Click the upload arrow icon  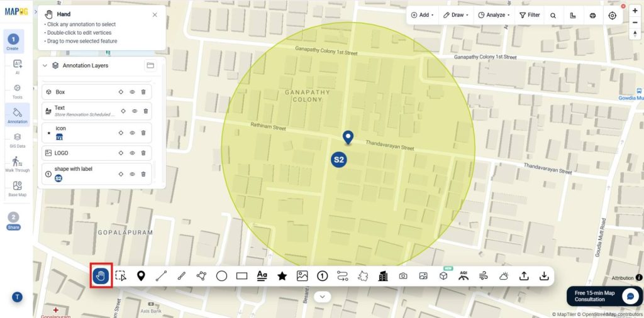[524, 276]
